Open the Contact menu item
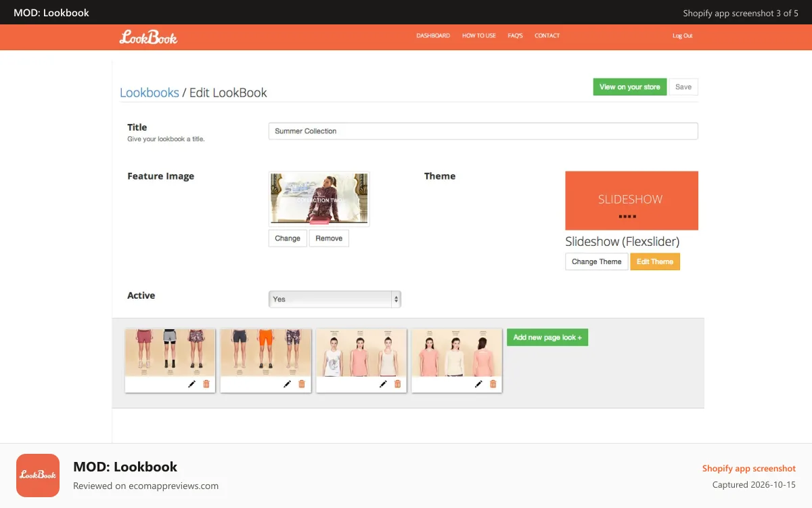Viewport: 812px width, 508px height. (x=547, y=36)
